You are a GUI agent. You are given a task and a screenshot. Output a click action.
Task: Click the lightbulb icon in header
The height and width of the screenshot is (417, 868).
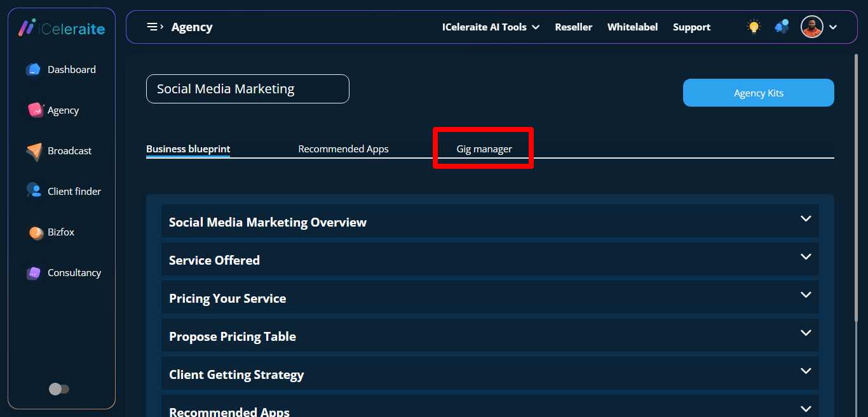point(754,27)
